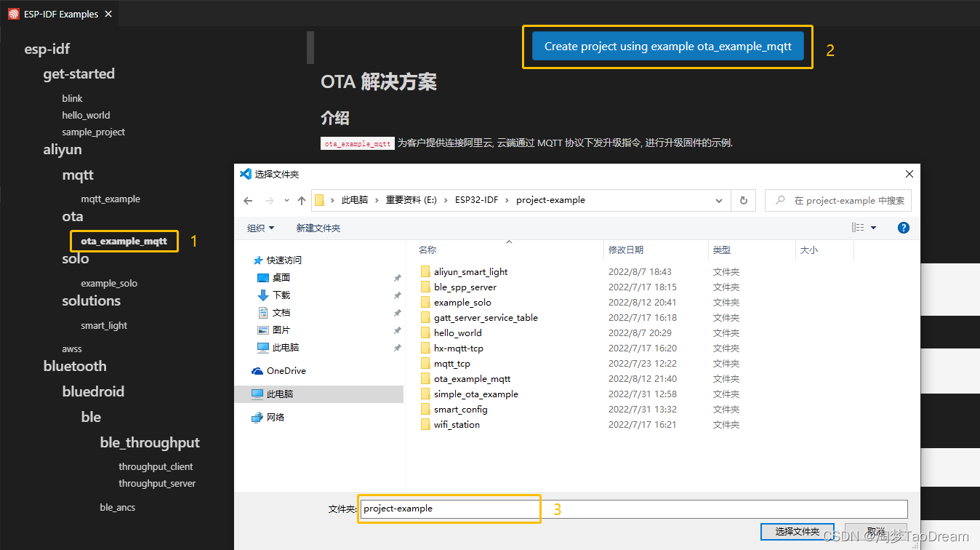The height and width of the screenshot is (550, 980).
Task: Click the folder icon in the address bar
Action: pos(319,200)
